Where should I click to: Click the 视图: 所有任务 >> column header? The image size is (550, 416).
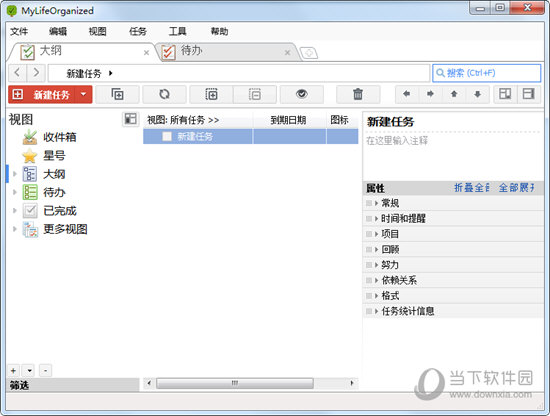tap(198, 120)
